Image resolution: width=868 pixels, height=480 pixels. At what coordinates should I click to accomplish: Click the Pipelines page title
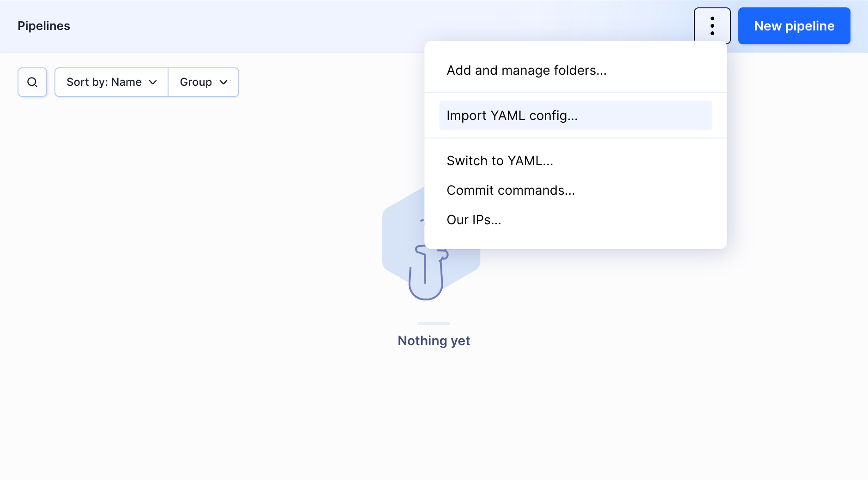tap(44, 26)
